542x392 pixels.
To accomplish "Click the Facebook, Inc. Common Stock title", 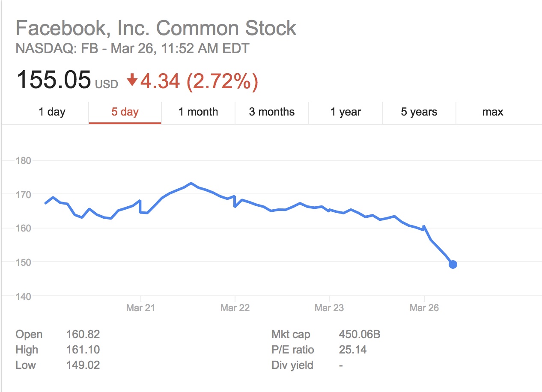I will pyautogui.click(x=156, y=29).
